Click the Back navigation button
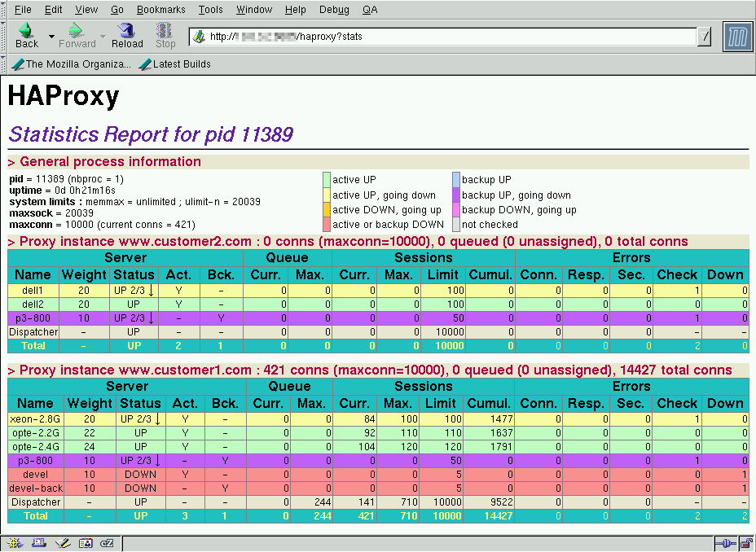Screen dimensions: 756x552 (x=26, y=35)
